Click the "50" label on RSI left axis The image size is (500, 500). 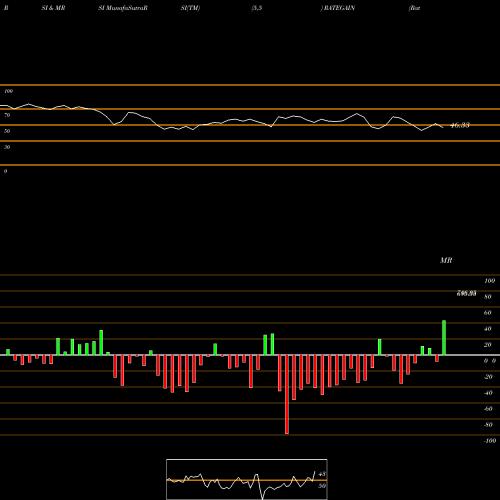click(7, 131)
